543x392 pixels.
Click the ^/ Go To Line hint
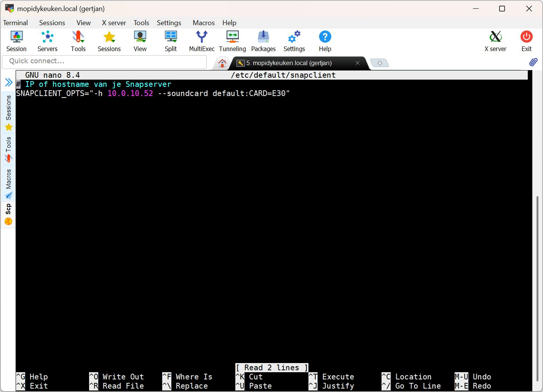(411, 386)
